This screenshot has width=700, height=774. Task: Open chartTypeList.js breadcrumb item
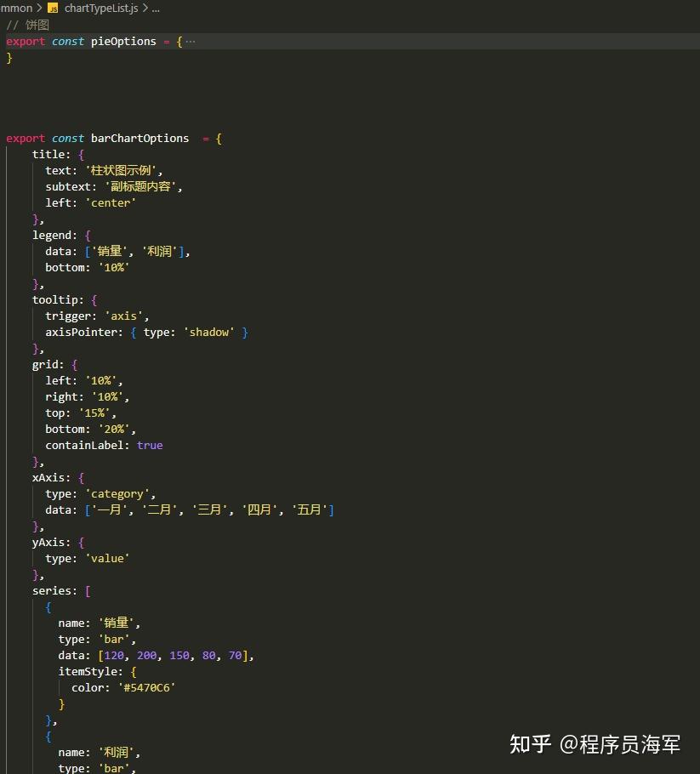[101, 9]
